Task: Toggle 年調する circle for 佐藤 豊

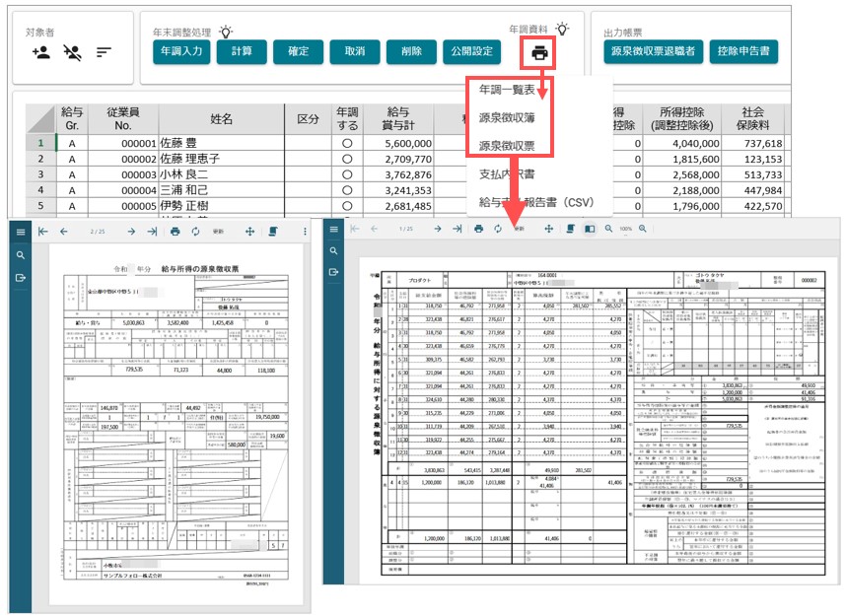Action: click(347, 144)
